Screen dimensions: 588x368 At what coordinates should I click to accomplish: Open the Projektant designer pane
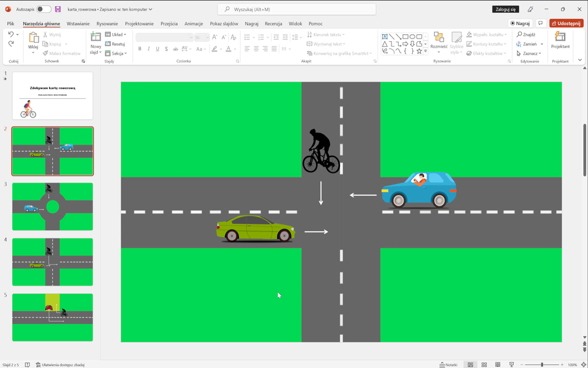[x=560, y=40]
